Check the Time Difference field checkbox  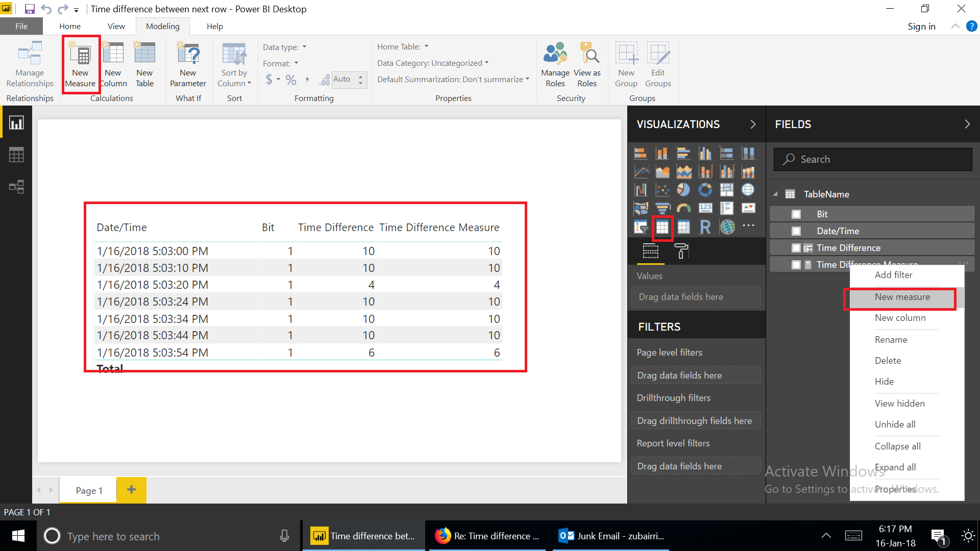point(796,248)
